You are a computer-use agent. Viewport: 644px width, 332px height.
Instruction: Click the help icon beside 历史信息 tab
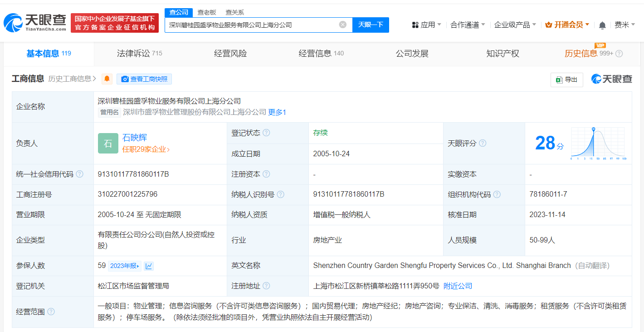[619, 54]
